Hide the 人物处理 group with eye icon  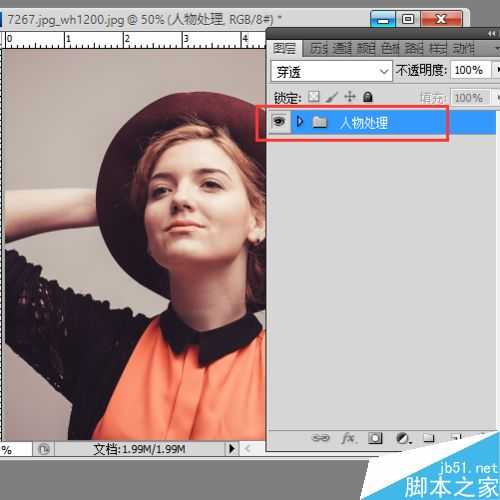pyautogui.click(x=279, y=121)
